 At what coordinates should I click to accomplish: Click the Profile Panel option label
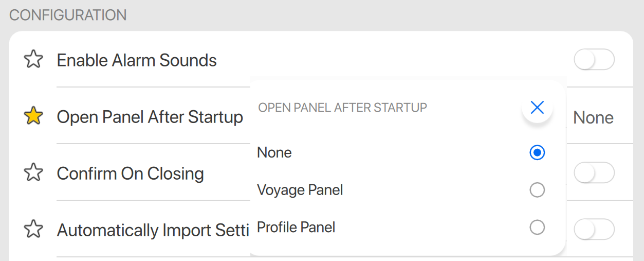pyautogui.click(x=296, y=228)
